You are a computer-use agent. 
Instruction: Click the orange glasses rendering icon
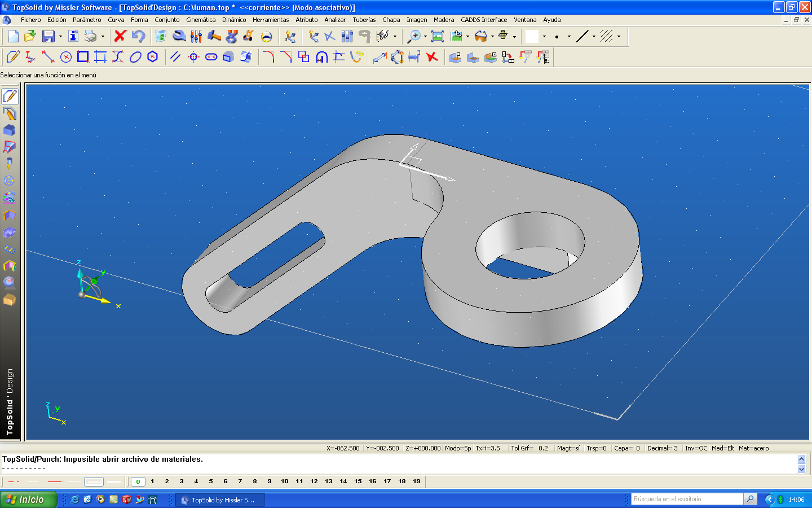tap(480, 36)
